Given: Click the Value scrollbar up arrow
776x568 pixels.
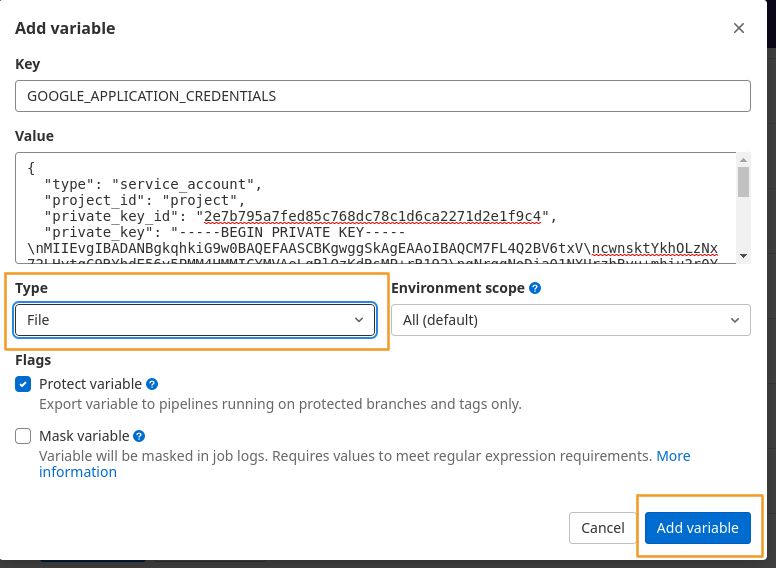Looking at the screenshot, I should click(743, 160).
